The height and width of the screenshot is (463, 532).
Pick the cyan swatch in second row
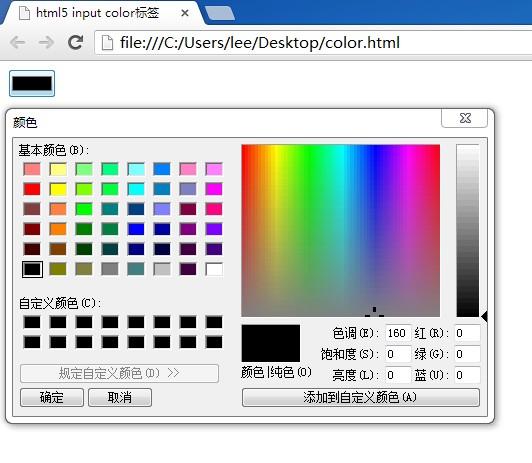point(136,189)
